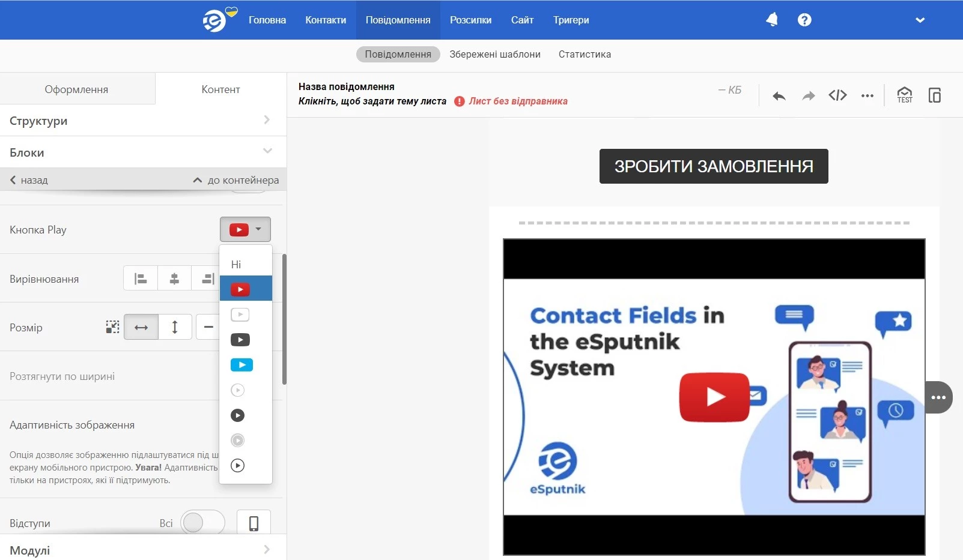Viewport: 963px width, 560px height.
Task: Set the email subject 'Клікніть, щоб задати тему листа'
Action: 372,101
